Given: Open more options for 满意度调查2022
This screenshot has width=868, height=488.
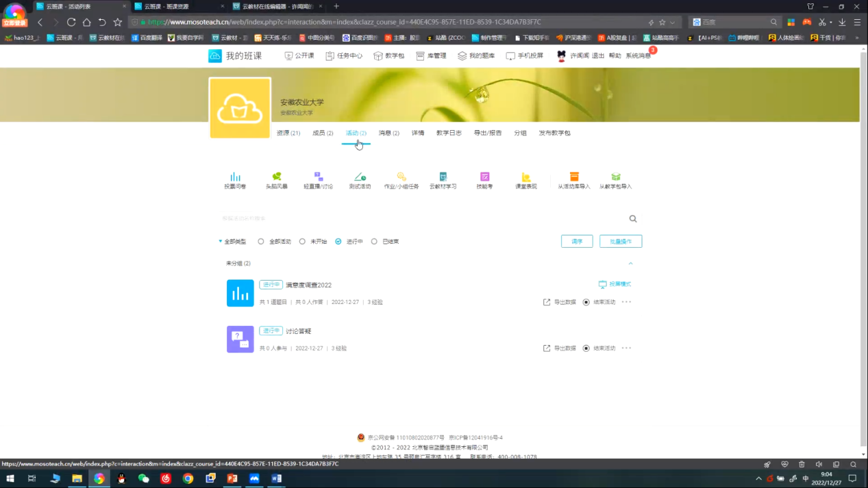Looking at the screenshot, I should pos(626,302).
